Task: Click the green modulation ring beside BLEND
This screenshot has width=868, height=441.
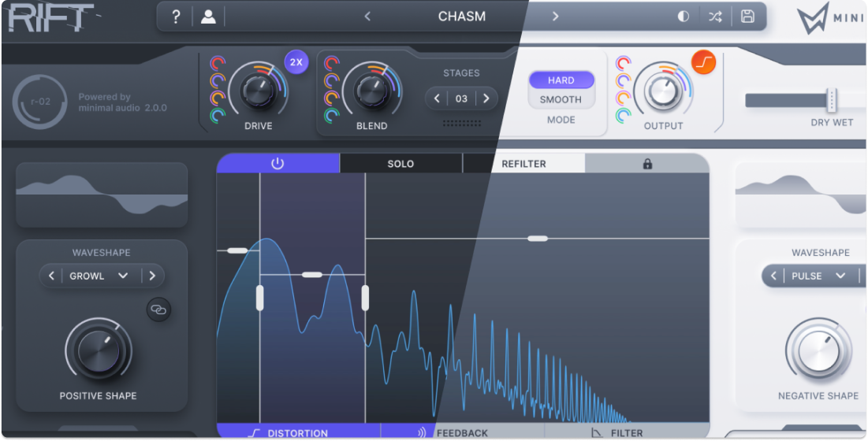Action: tap(332, 116)
